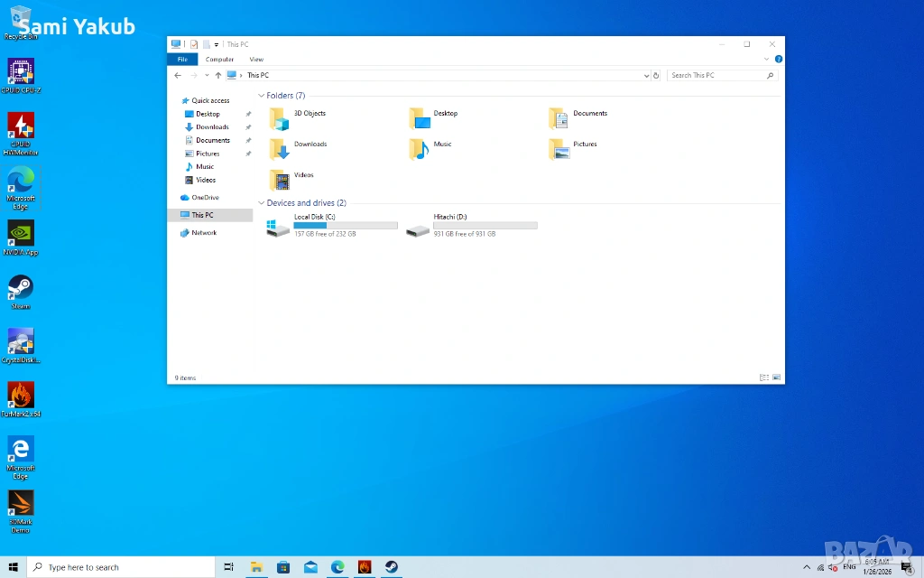The height and width of the screenshot is (578, 924).
Task: Click Properties icon in quick access toolbar
Action: [194, 44]
